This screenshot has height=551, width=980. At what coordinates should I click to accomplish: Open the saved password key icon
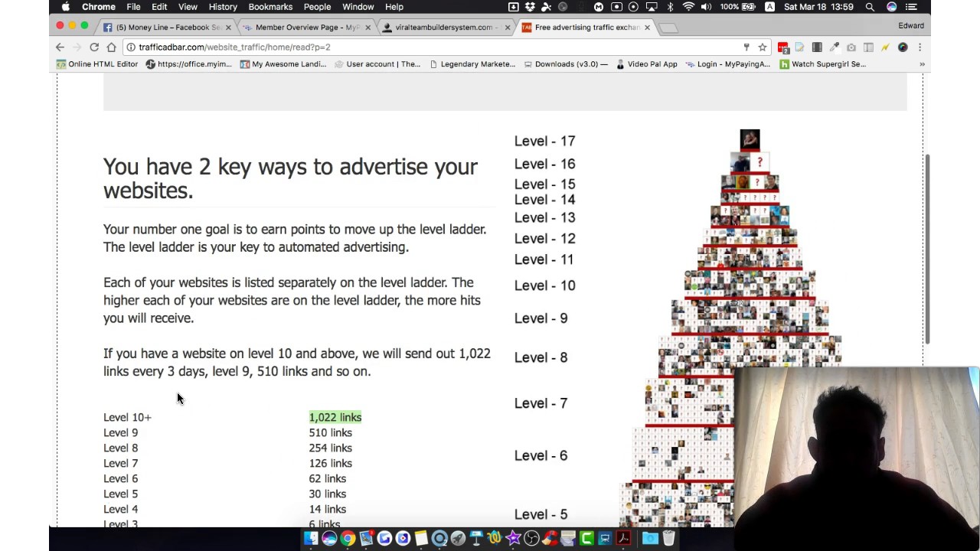[x=746, y=47]
